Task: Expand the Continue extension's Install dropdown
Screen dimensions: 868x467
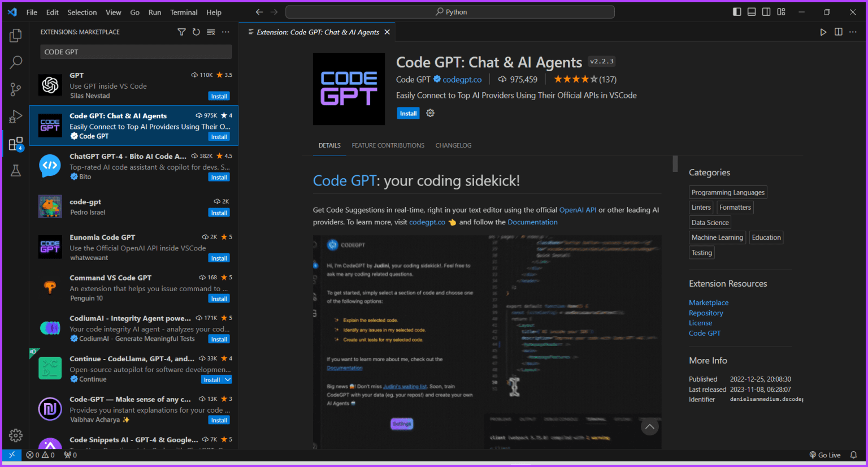Action: pyautogui.click(x=226, y=379)
